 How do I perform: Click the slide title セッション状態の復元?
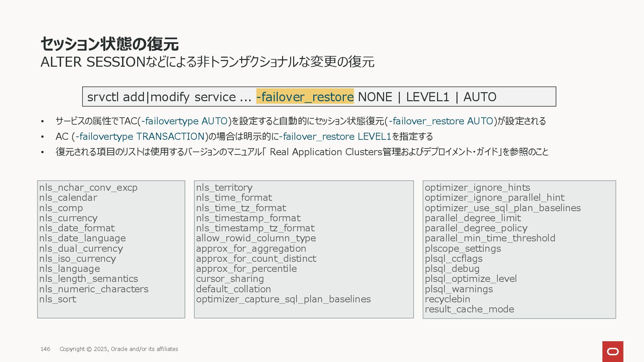pyautogui.click(x=109, y=44)
